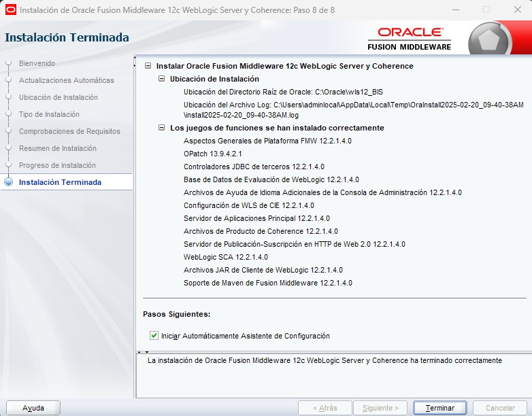Select the Bienvenido step in sidebar
This screenshot has height=416, width=532.
point(37,63)
